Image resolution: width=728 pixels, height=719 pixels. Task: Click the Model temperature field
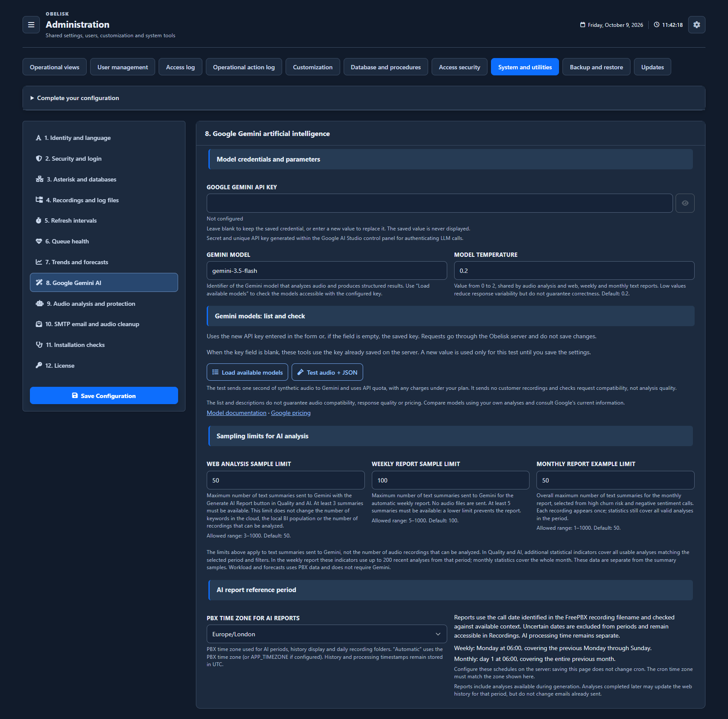574,271
